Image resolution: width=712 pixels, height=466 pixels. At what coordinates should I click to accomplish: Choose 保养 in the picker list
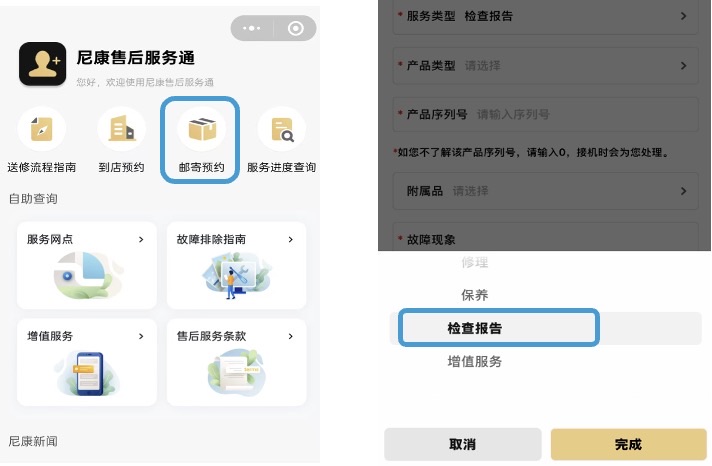click(475, 295)
